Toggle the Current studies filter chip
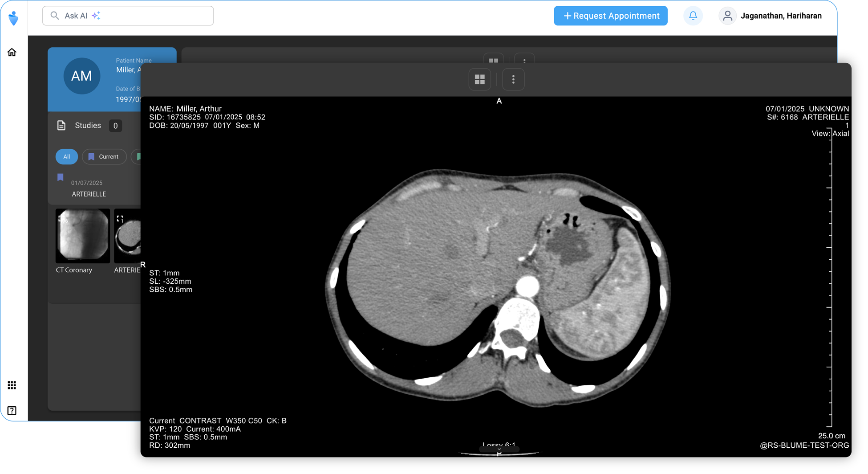 coord(104,157)
